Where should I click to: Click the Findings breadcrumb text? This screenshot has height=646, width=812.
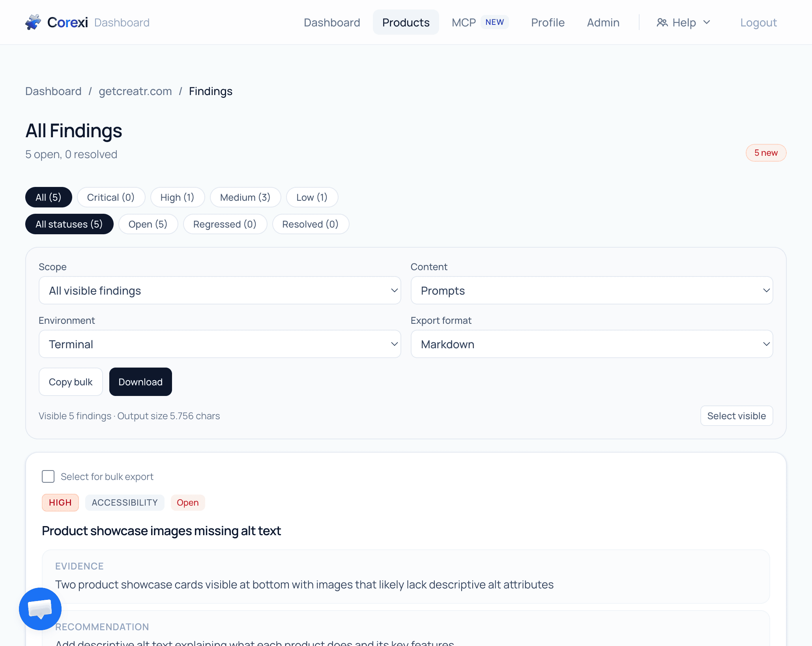(211, 91)
